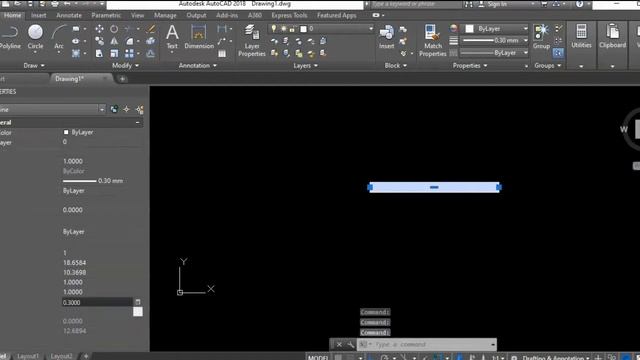
Task: Activate the Mirror tool in Modify
Action: 114,41
